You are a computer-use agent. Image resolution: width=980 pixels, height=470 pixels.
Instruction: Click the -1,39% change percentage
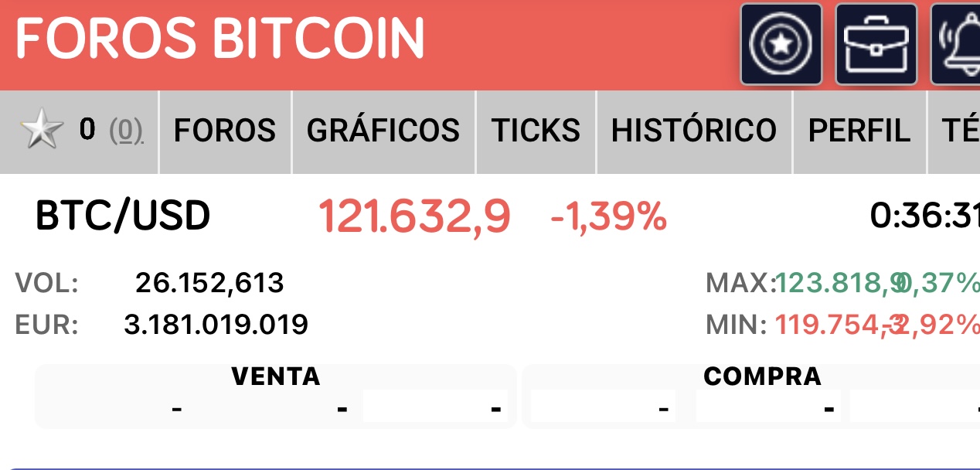pos(608,217)
